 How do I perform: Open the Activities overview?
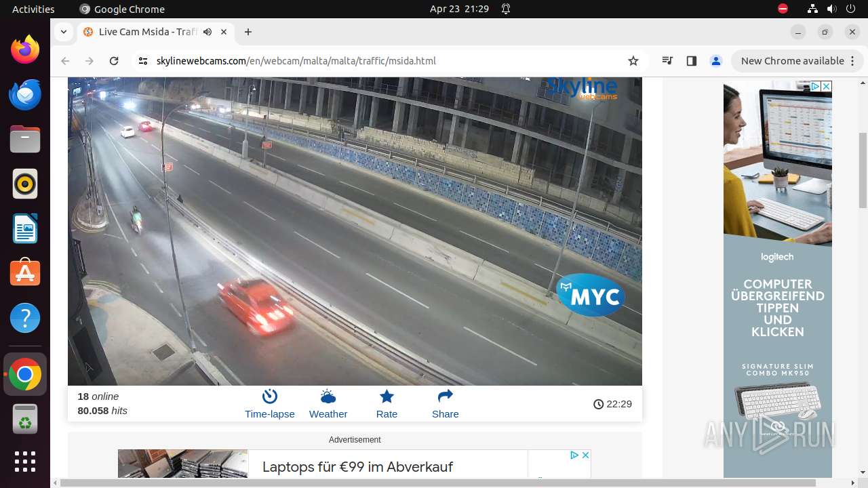coord(33,9)
